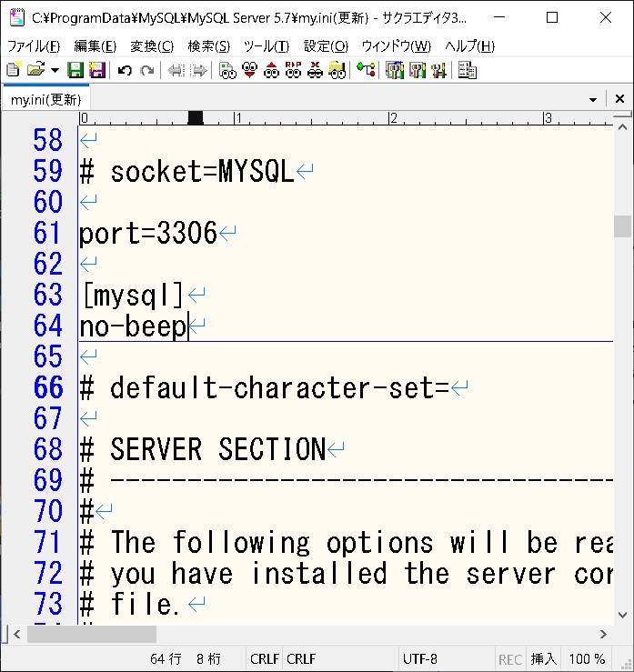Open the 検索(S) menu
The height and width of the screenshot is (672, 634).
(x=209, y=45)
